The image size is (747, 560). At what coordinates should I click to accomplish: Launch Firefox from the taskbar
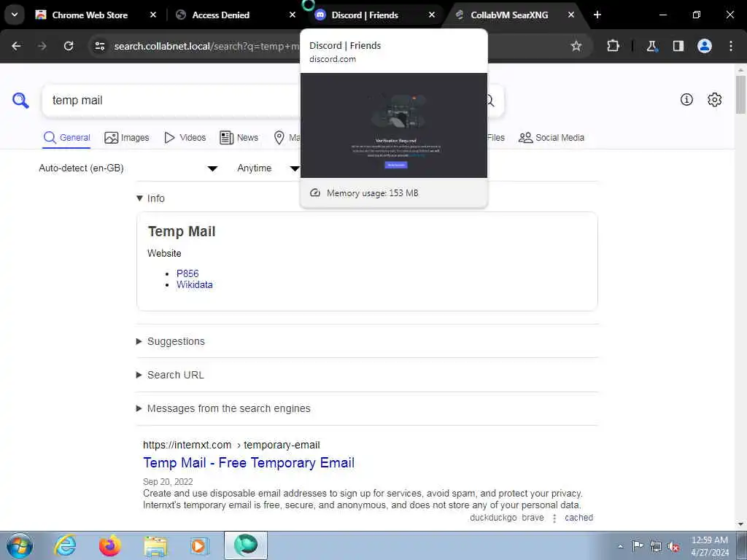(110, 545)
